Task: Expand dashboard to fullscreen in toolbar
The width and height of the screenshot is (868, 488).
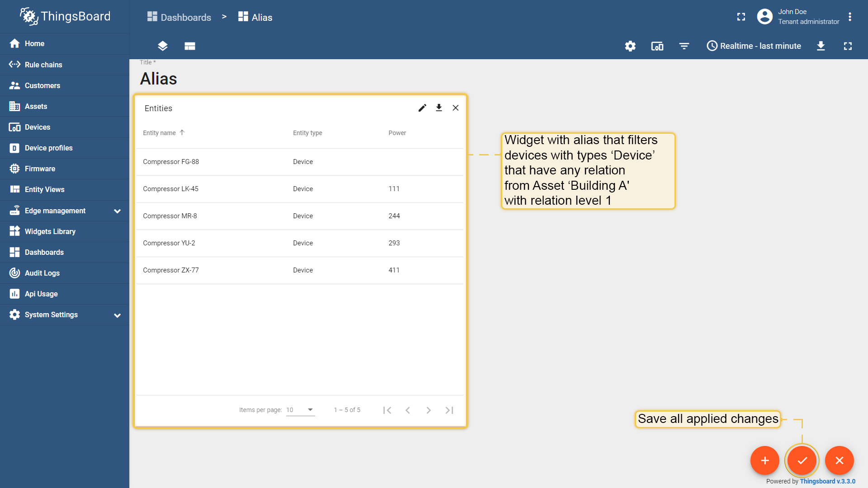Action: (848, 46)
